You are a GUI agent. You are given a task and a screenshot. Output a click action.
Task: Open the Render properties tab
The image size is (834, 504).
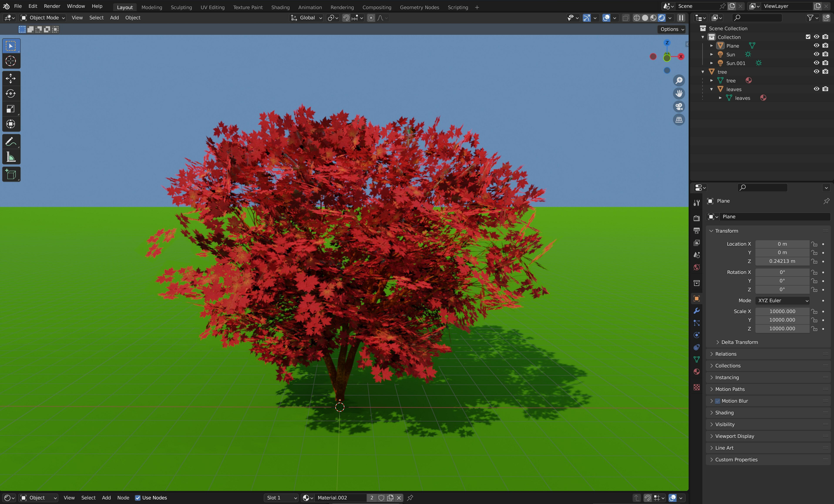coord(697,218)
